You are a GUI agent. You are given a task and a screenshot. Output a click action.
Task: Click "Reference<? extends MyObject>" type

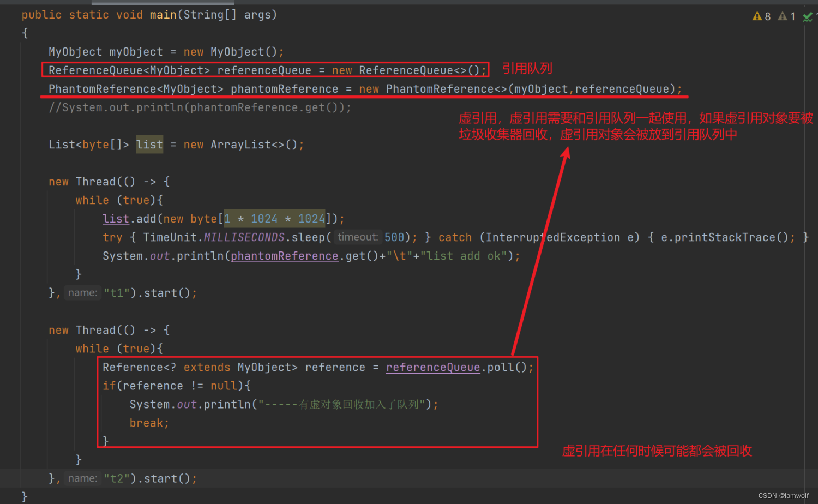pos(200,367)
